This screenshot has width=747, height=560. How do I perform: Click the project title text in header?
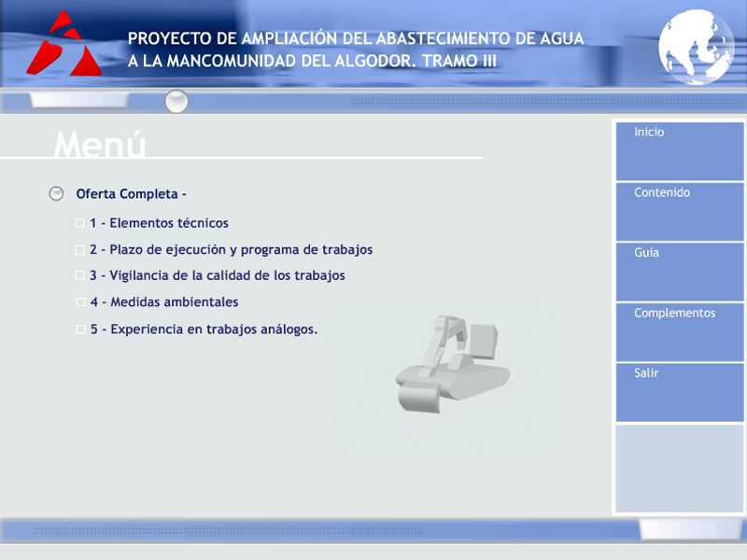[x=356, y=49]
